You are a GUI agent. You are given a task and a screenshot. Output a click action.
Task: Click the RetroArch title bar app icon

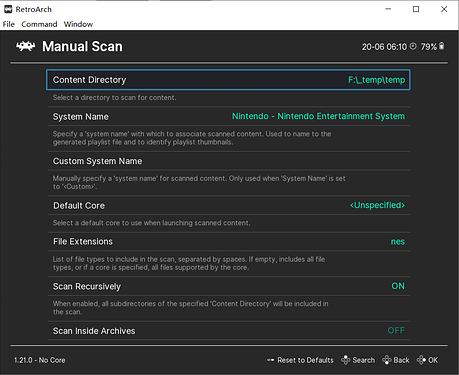point(8,9)
